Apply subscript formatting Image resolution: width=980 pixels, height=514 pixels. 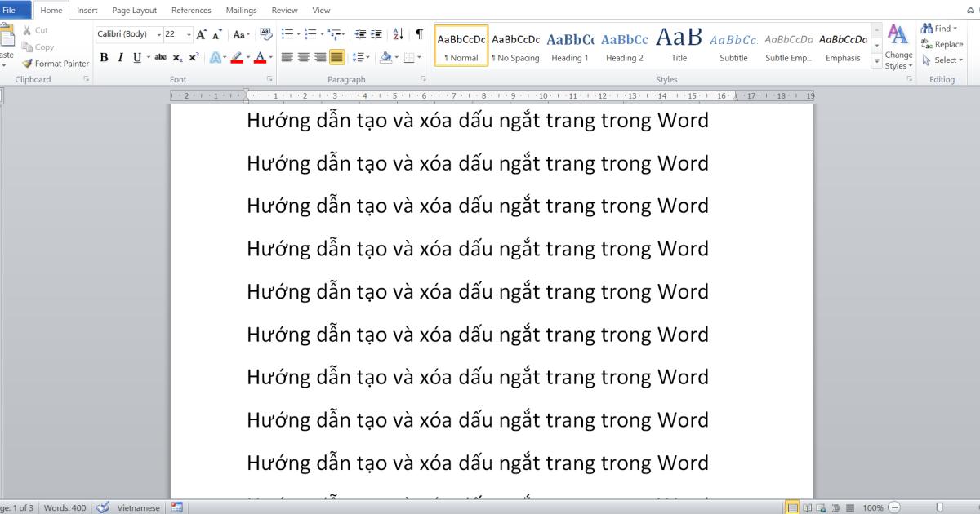pos(177,57)
